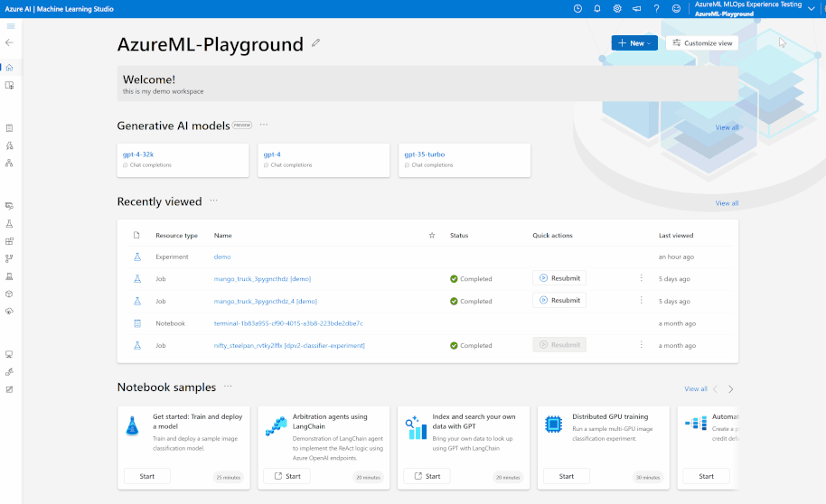Start Arbitration agents using LangChain sample
826x504 pixels.
(287, 476)
